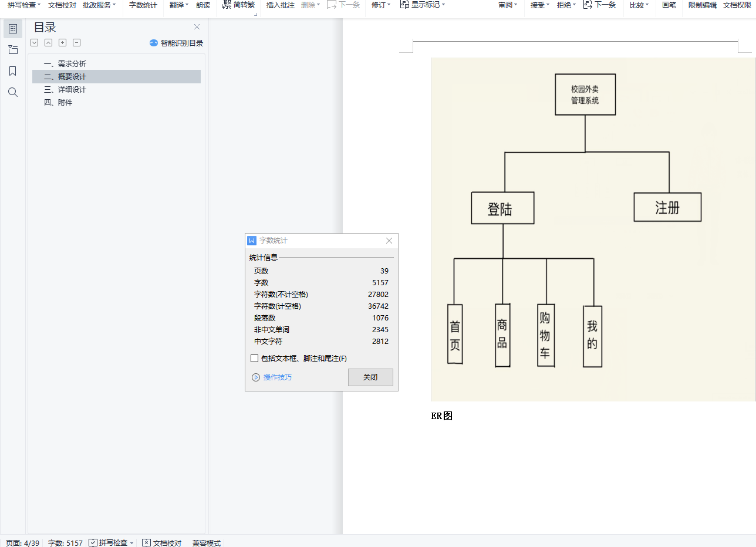Select 二、概要设计 in the outline
The image size is (756, 547).
(116, 77)
